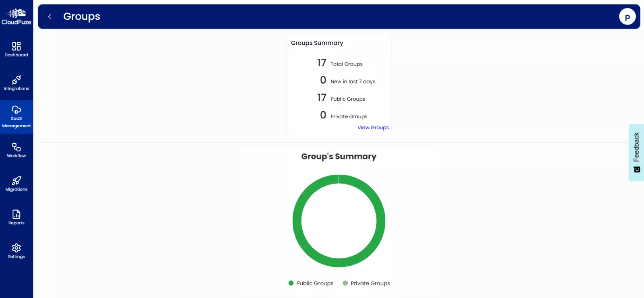
Task: Click the "Public Groups" summary count row
Action: click(x=341, y=98)
